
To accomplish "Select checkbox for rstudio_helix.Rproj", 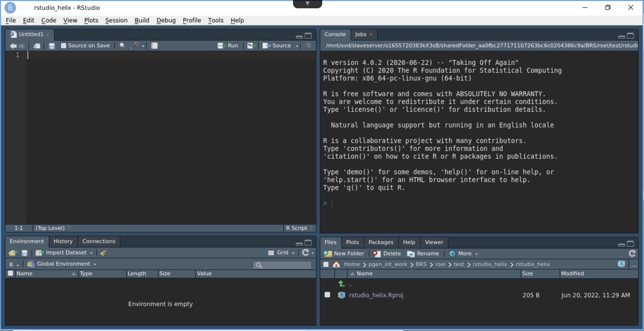I will (327, 295).
